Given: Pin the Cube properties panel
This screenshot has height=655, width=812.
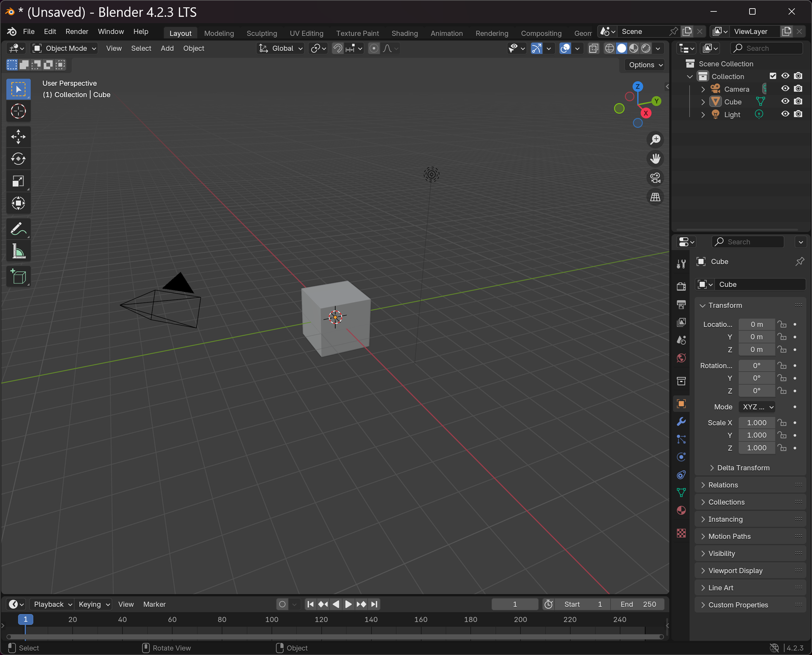Looking at the screenshot, I should tap(800, 261).
